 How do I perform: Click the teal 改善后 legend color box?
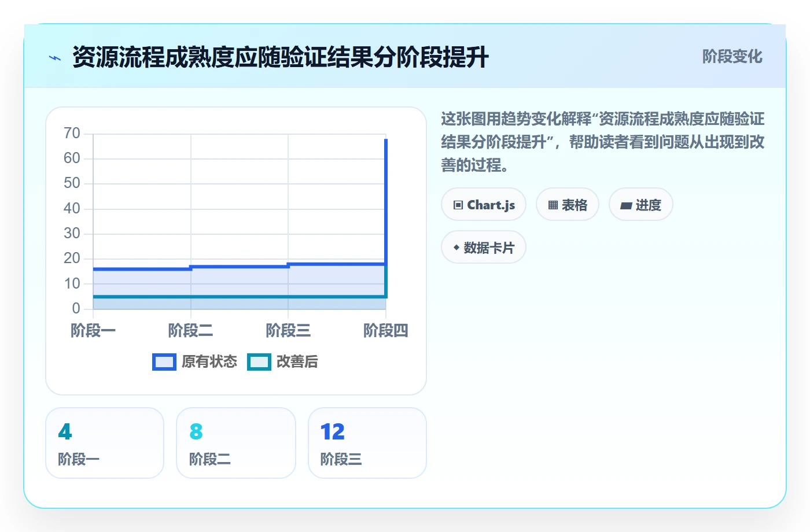pos(259,362)
